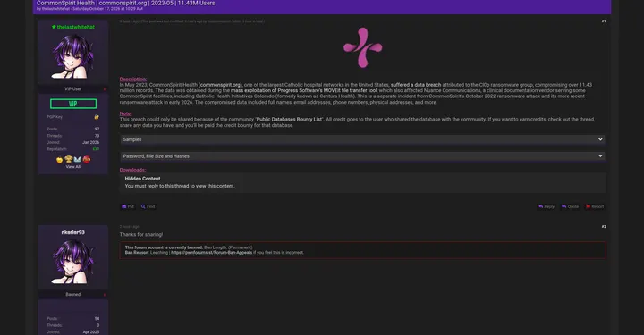644x335 pixels.
Task: Click the 'Hidden Content' heading
Action: click(142, 179)
